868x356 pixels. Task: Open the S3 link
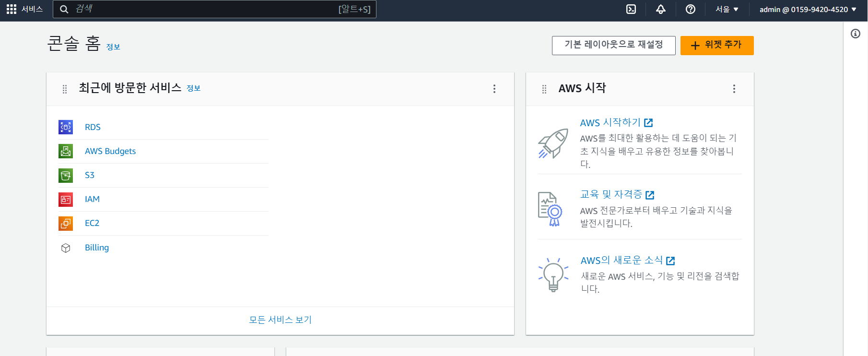[x=90, y=175]
